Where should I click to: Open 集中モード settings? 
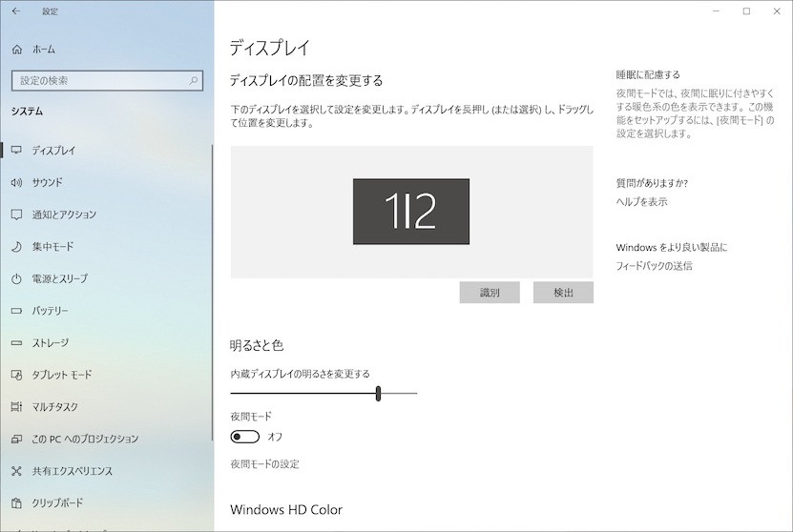coord(53,247)
